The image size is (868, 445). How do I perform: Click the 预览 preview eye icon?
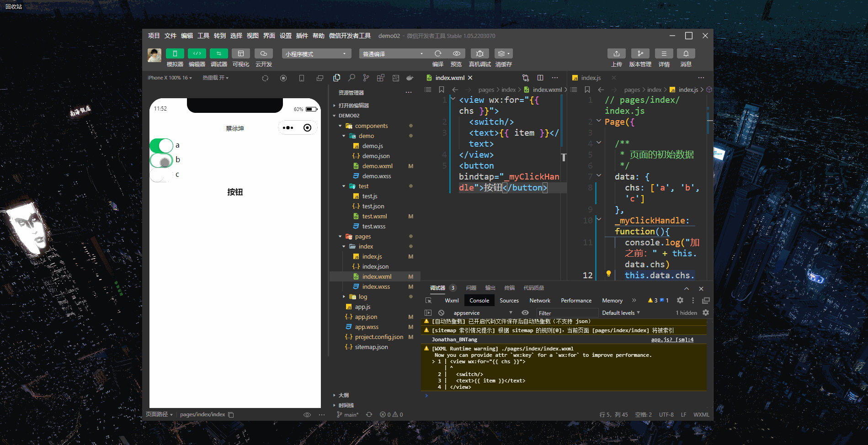click(x=456, y=53)
